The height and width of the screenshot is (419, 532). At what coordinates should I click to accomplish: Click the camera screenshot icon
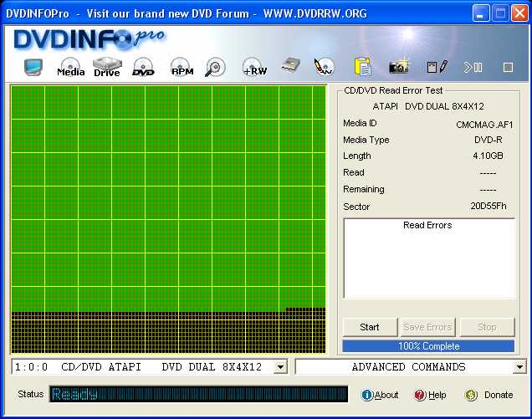click(399, 67)
